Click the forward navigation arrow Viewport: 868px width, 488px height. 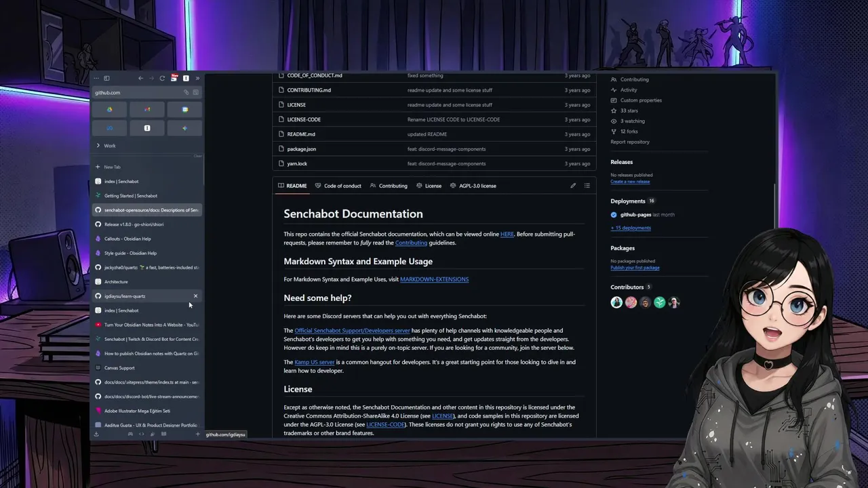point(151,78)
